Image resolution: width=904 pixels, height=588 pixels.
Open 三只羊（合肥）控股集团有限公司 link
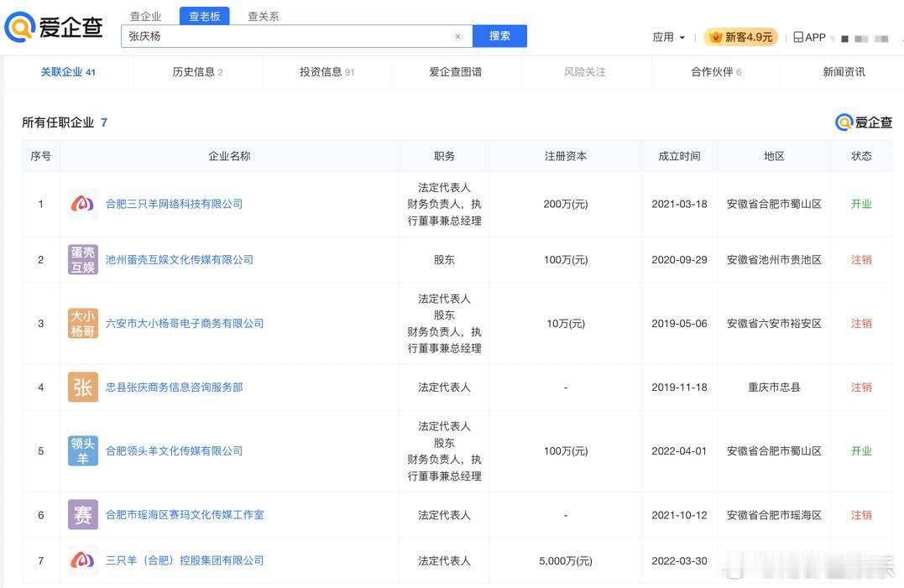185,560
